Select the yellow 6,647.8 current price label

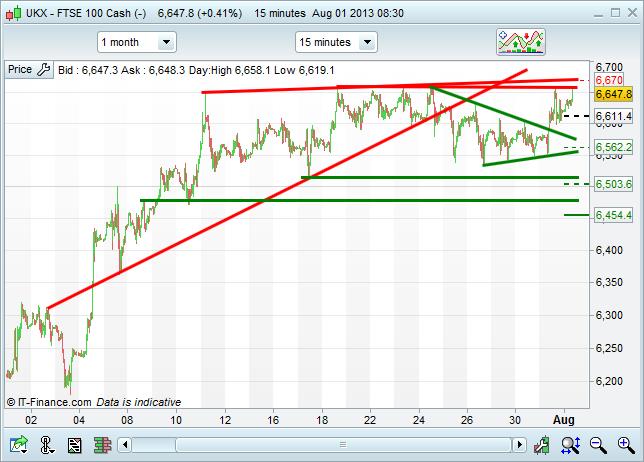click(x=614, y=94)
